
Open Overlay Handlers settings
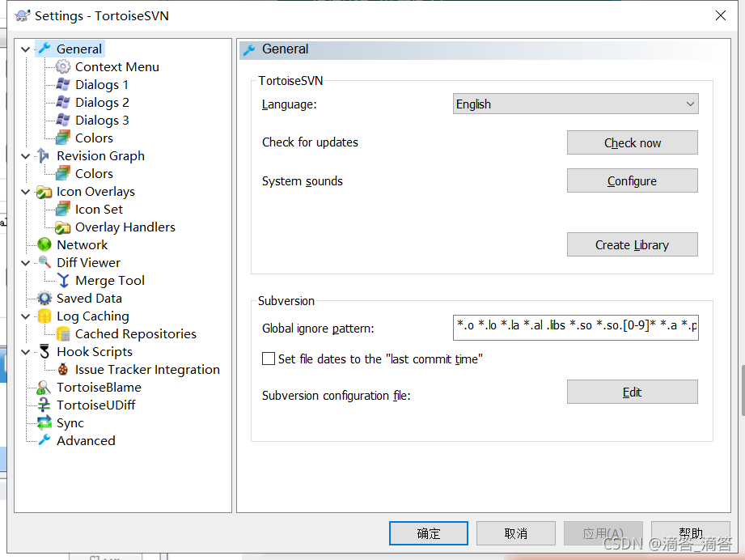(125, 227)
